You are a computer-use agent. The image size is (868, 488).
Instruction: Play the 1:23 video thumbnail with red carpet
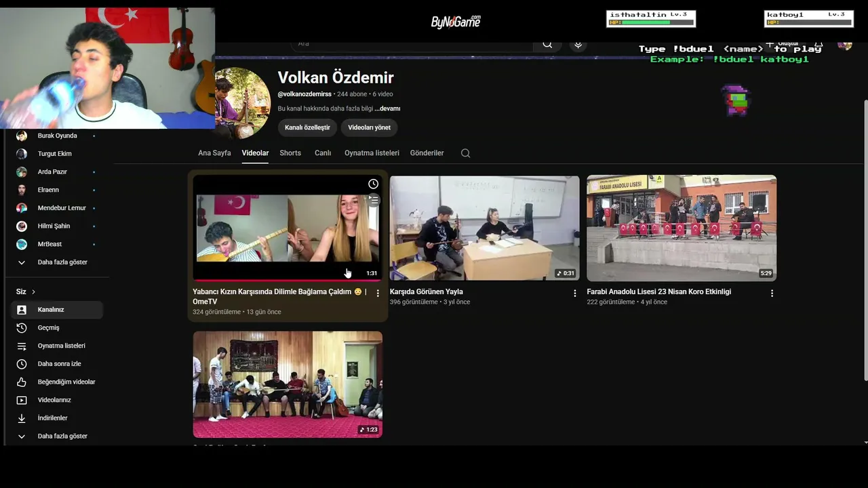pyautogui.click(x=288, y=384)
